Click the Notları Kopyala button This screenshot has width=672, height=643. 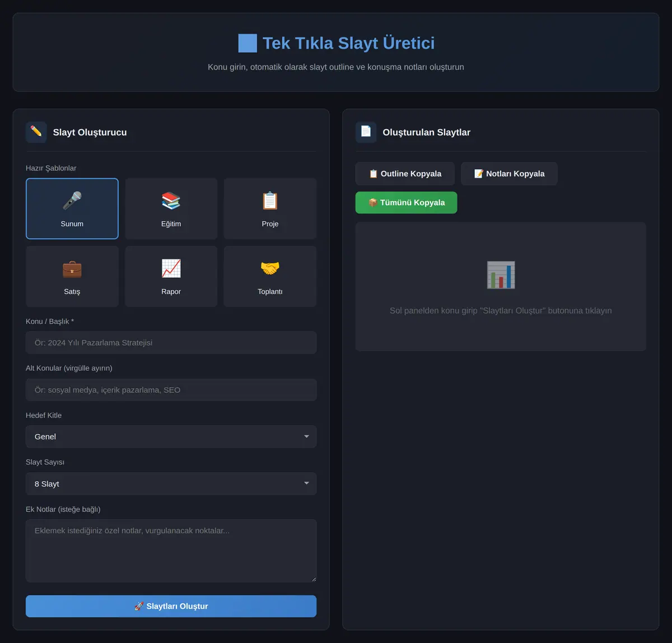point(509,174)
